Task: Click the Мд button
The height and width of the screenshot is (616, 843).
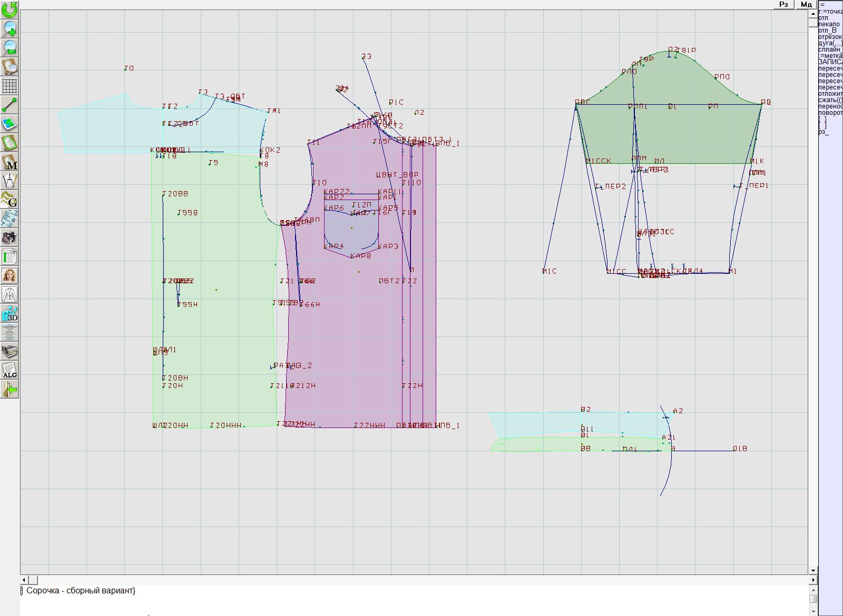Action: tap(806, 4)
